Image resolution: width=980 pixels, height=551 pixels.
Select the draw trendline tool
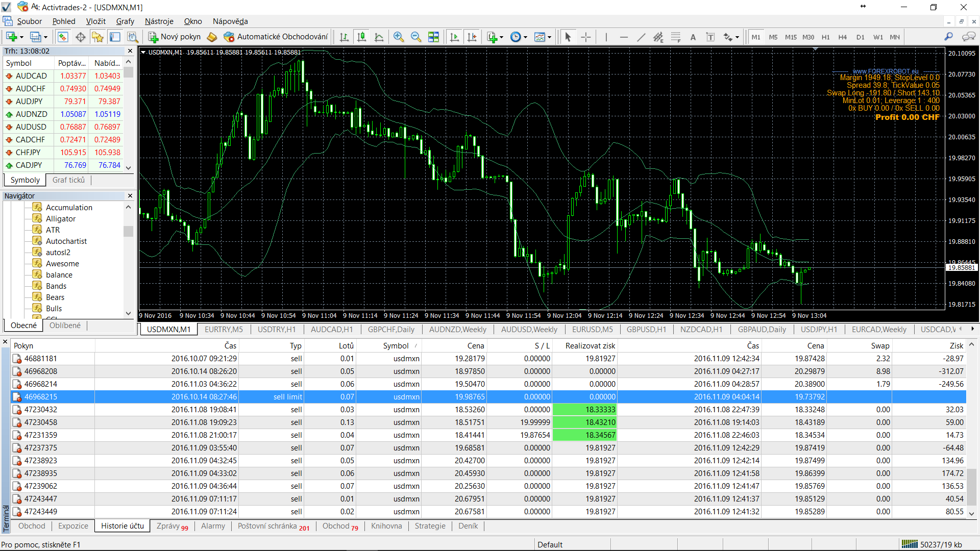[641, 37]
